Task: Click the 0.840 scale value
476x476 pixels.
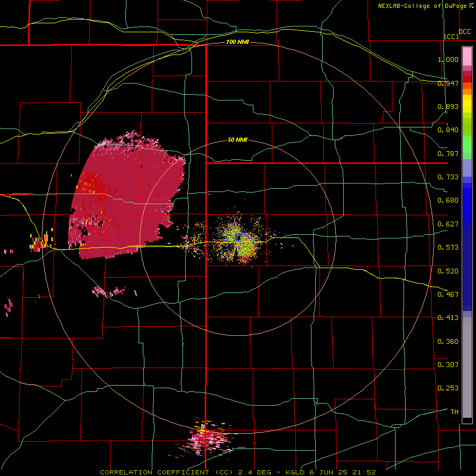Action: [x=448, y=130]
